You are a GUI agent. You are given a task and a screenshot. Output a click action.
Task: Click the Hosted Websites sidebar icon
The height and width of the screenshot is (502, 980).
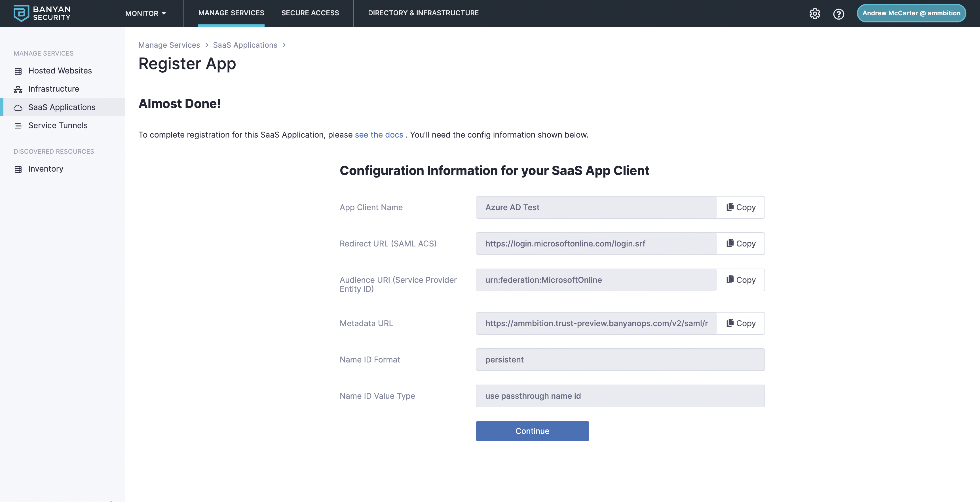tap(18, 71)
